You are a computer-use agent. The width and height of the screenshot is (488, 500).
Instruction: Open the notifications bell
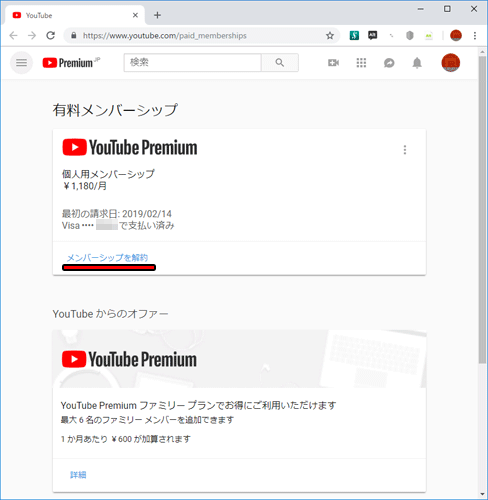[417, 63]
